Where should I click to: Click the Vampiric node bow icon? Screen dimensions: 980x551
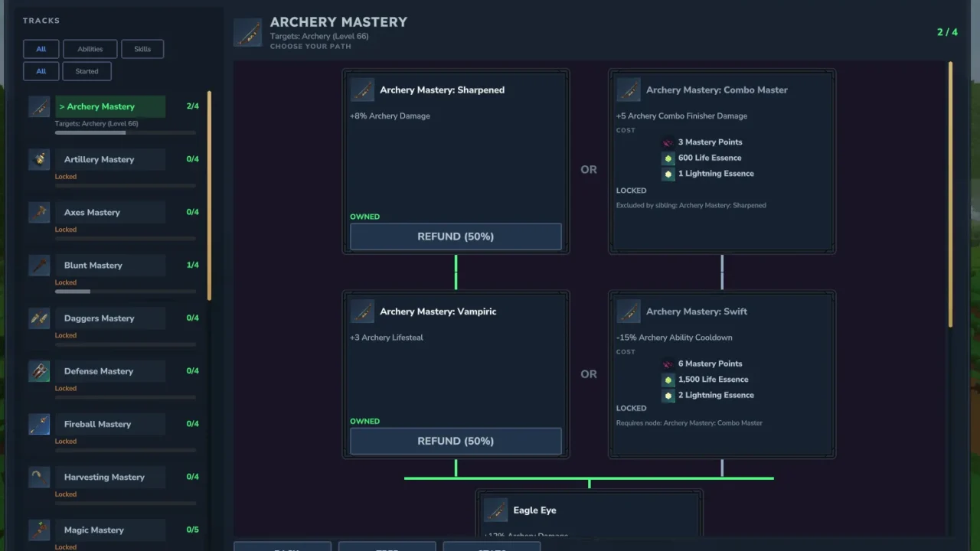coord(362,311)
